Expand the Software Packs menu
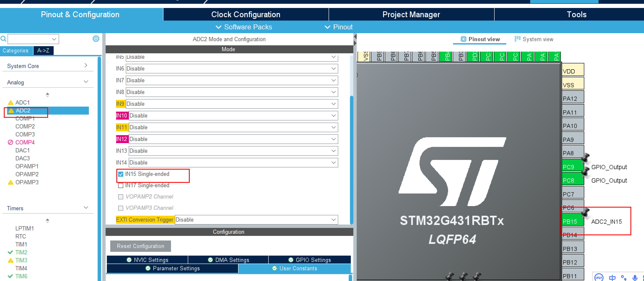 click(244, 27)
